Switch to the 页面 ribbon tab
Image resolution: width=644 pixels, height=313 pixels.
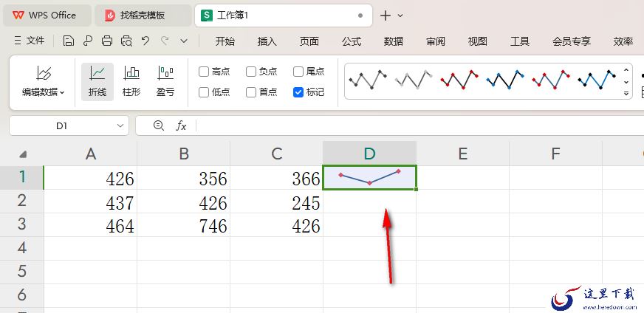[x=309, y=41]
